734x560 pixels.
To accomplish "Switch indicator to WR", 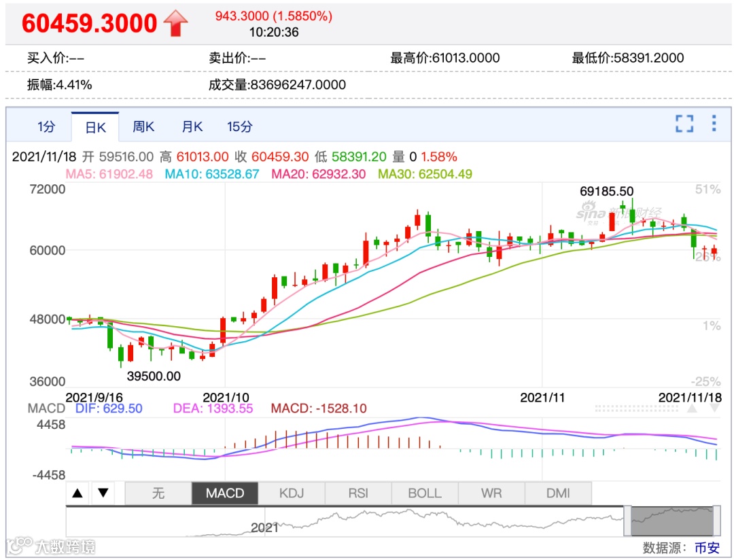I will point(491,493).
